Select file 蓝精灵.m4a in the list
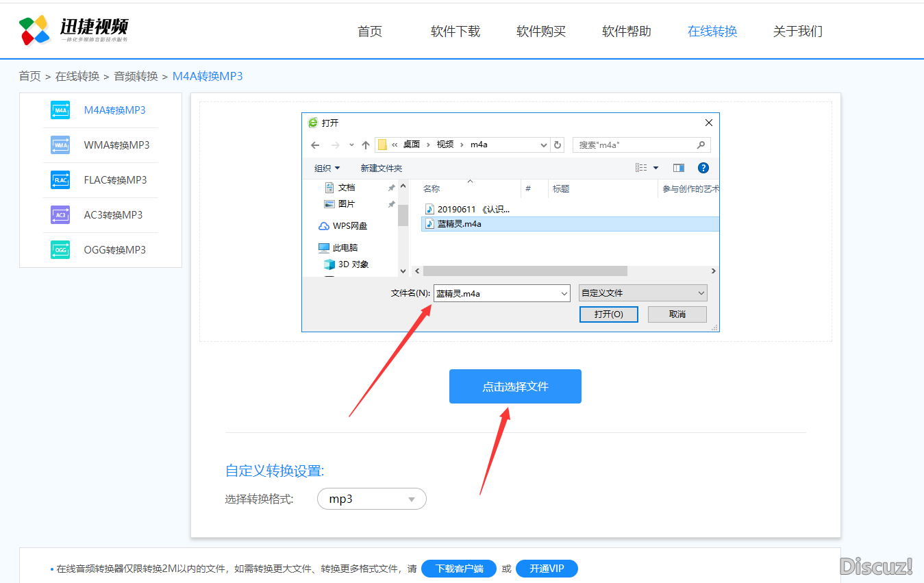 (x=570, y=224)
